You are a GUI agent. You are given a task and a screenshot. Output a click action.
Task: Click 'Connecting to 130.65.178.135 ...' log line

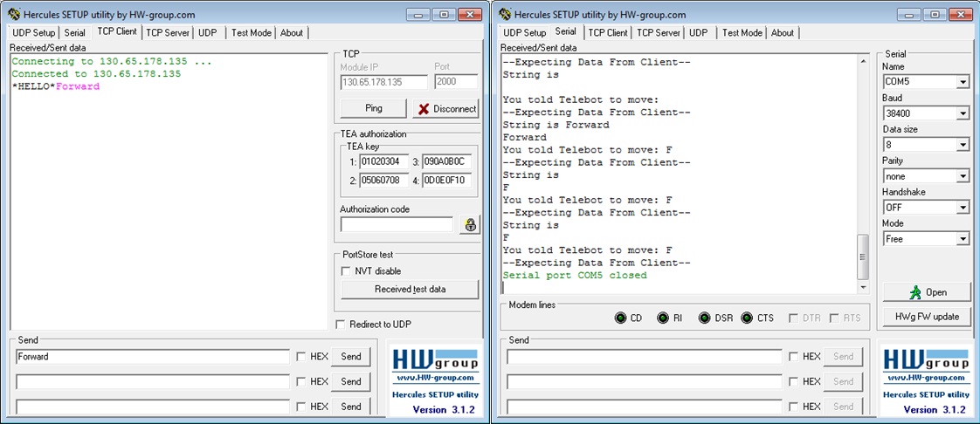112,61
